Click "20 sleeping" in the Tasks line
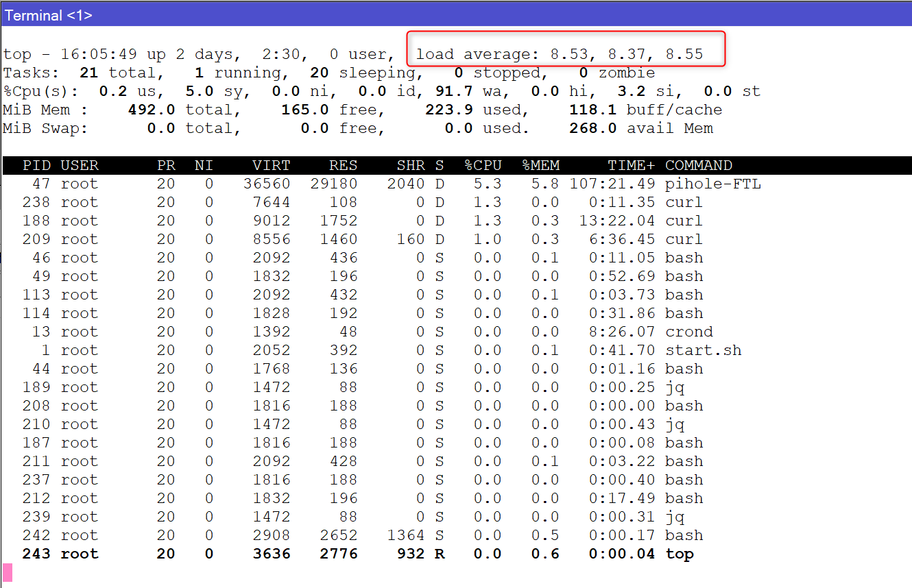Image resolution: width=912 pixels, height=588 pixels. pyautogui.click(x=363, y=73)
